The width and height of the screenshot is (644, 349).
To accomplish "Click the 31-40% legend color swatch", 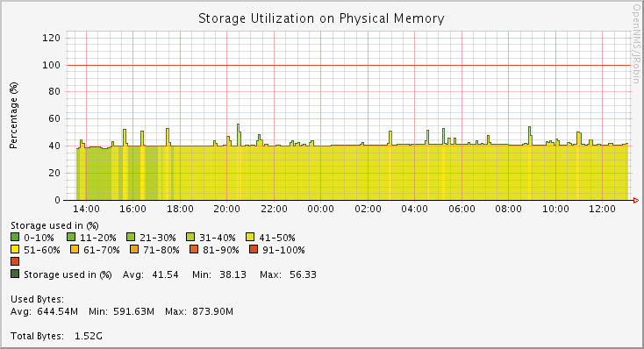I will (190, 237).
